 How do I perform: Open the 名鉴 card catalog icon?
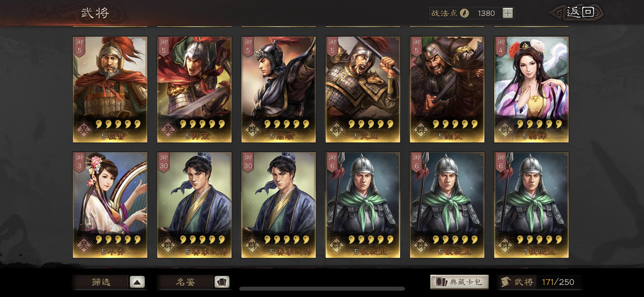[222, 282]
